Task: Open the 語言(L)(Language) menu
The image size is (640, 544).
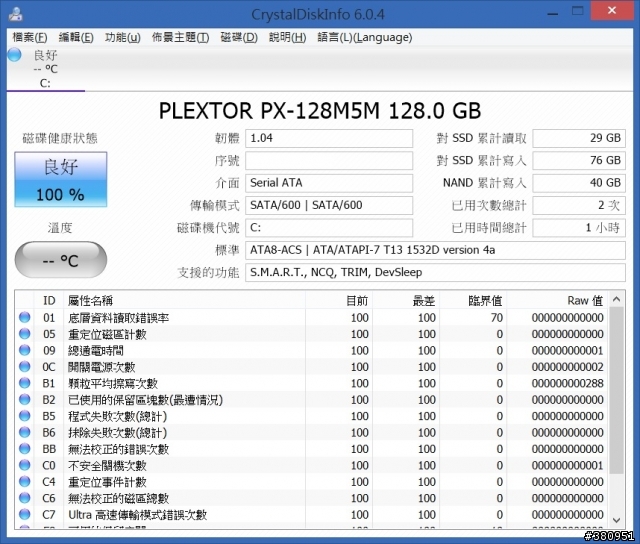Action: coord(364,38)
